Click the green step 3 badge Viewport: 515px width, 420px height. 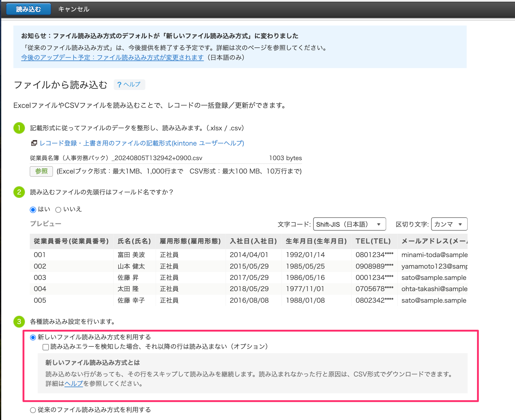[x=19, y=322]
